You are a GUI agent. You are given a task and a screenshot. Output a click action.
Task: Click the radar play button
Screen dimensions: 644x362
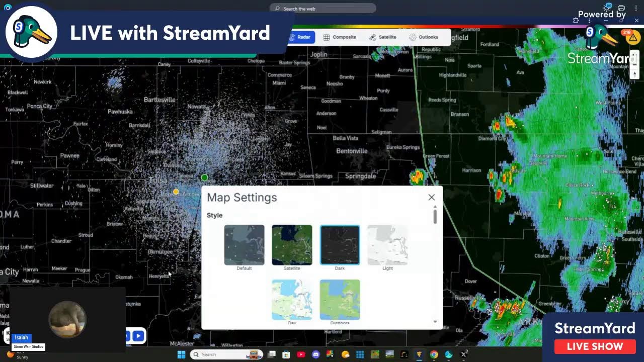click(138, 336)
